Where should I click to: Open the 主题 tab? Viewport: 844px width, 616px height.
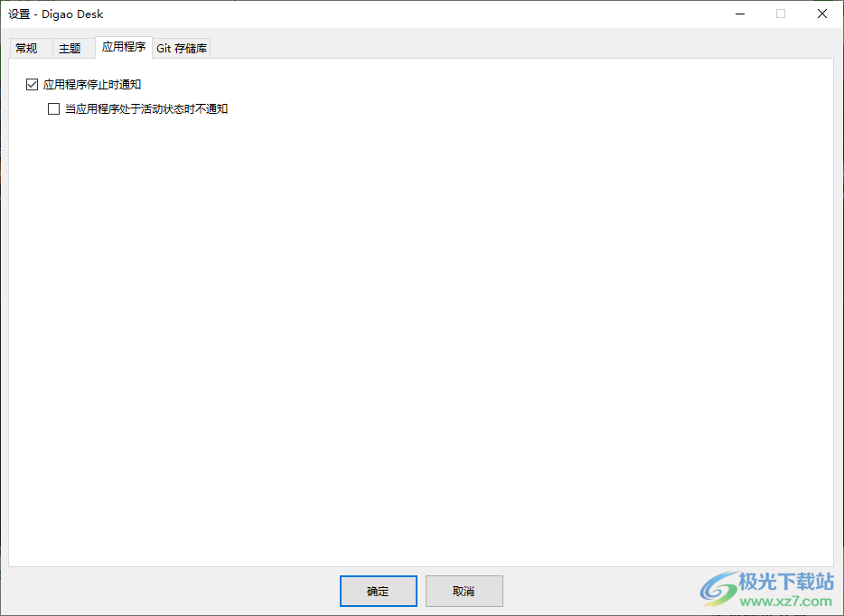(70, 49)
